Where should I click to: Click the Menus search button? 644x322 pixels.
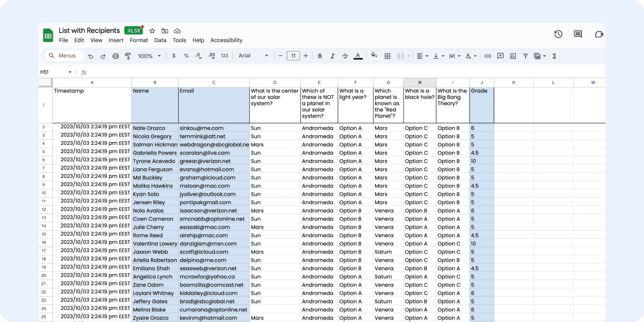(x=63, y=56)
